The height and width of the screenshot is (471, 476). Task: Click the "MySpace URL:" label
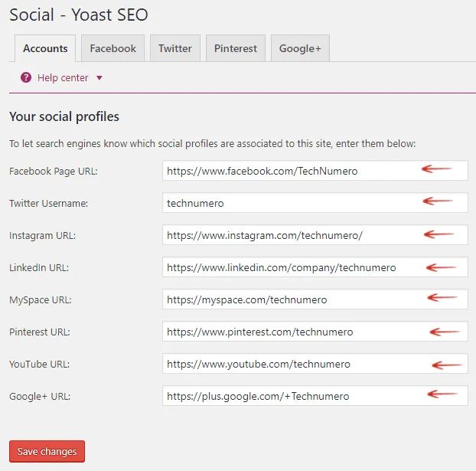(x=41, y=300)
